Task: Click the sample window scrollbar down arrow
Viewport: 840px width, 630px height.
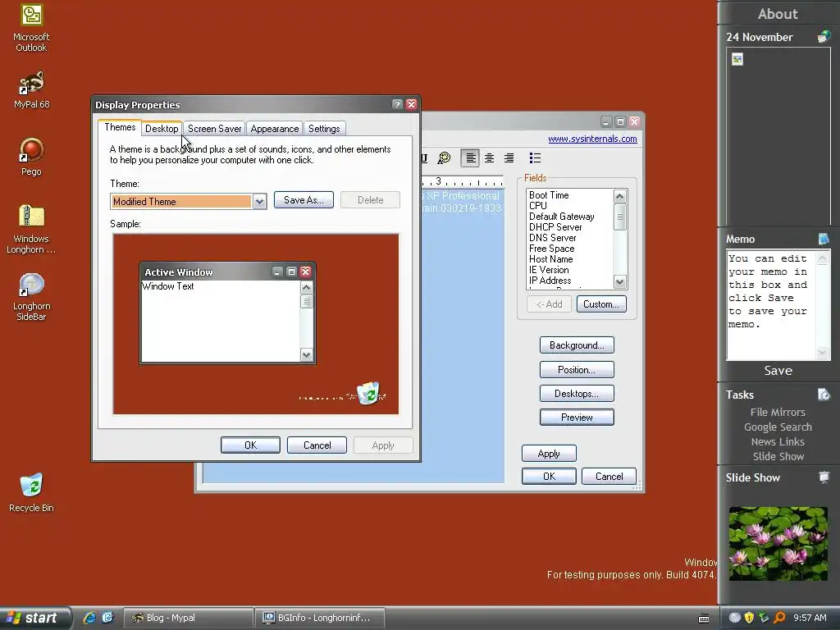Action: 307,354
